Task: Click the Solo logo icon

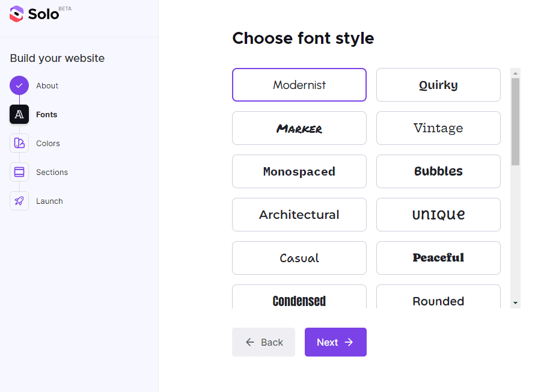Action: point(17,14)
